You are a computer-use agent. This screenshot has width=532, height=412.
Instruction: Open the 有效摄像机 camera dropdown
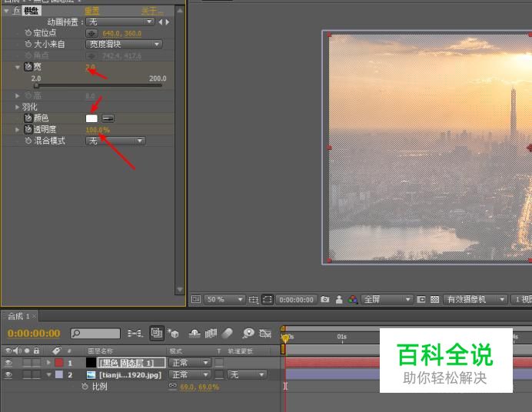(475, 300)
